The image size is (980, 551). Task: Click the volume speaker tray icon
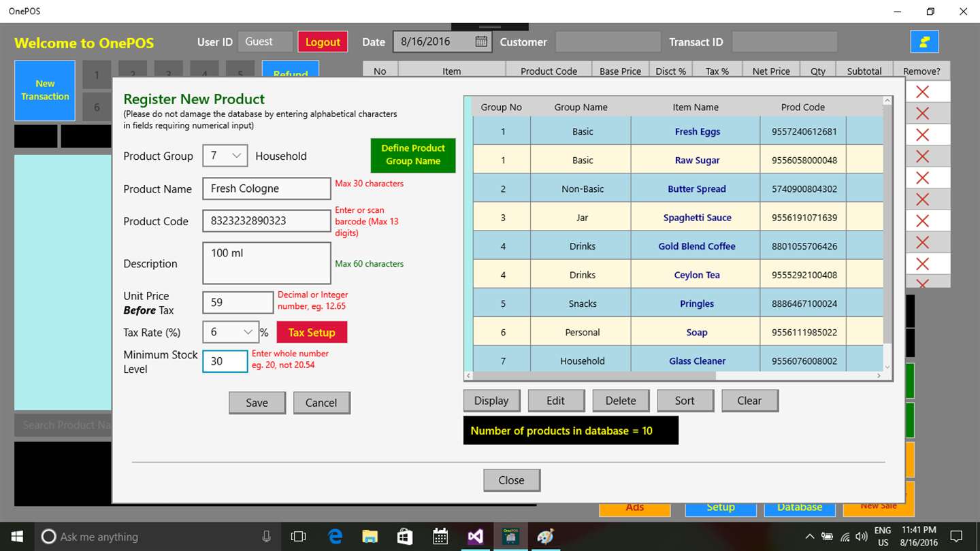(x=861, y=537)
